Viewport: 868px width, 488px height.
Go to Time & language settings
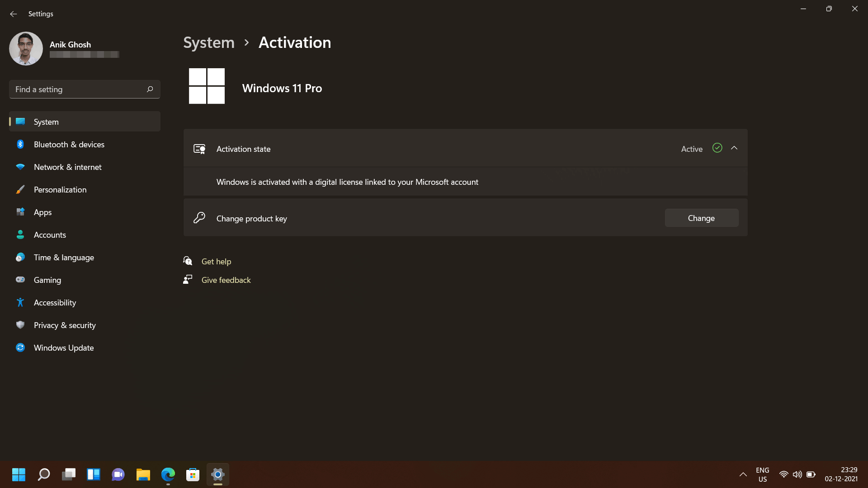85,258
